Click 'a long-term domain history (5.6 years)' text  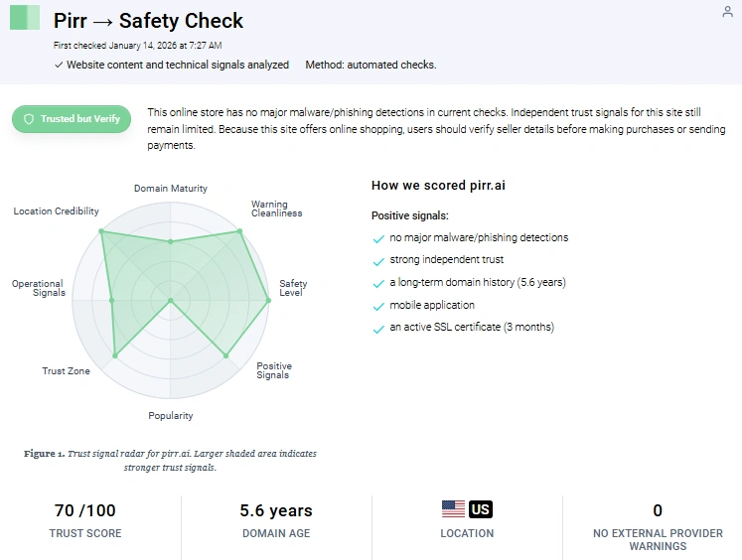click(478, 282)
